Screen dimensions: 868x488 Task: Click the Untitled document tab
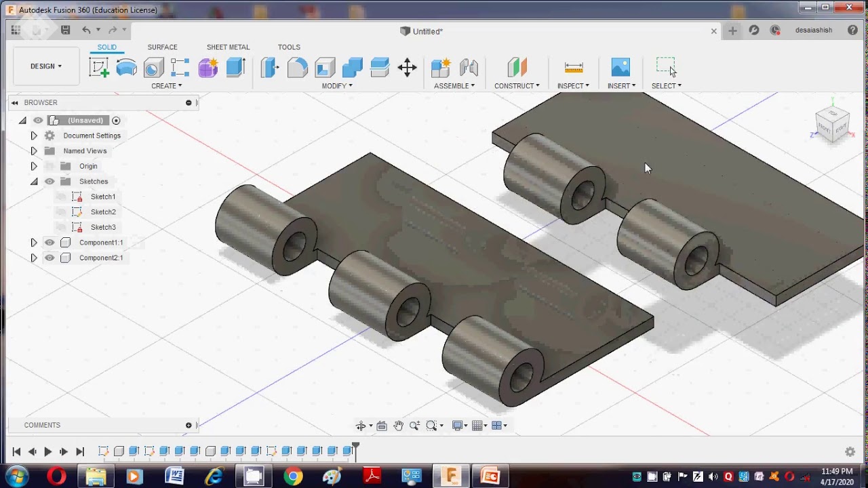point(421,31)
